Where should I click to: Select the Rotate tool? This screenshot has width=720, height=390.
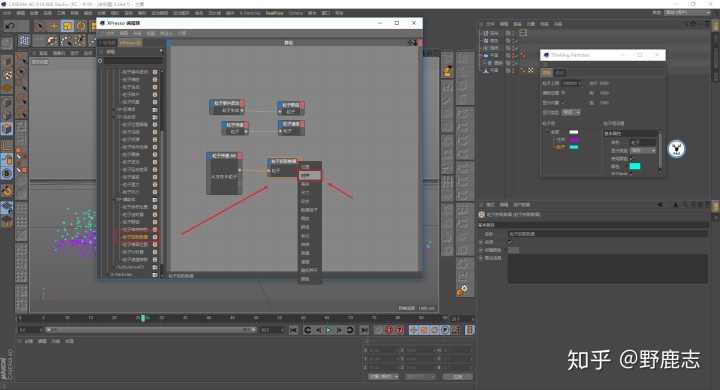pos(81,26)
